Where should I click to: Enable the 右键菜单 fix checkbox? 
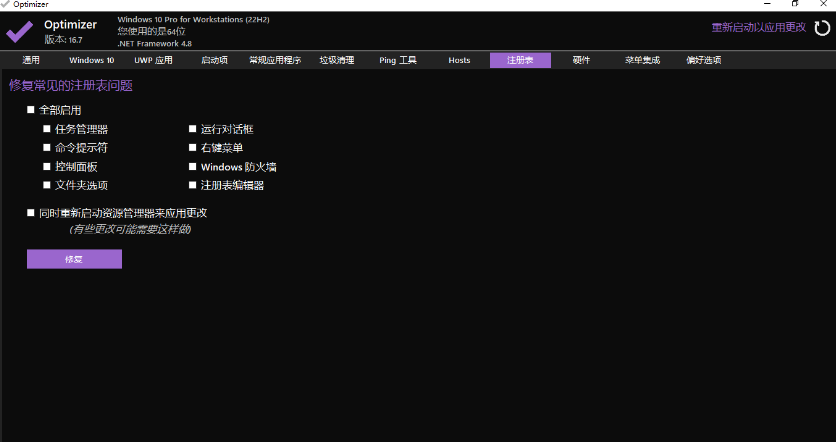(192, 148)
